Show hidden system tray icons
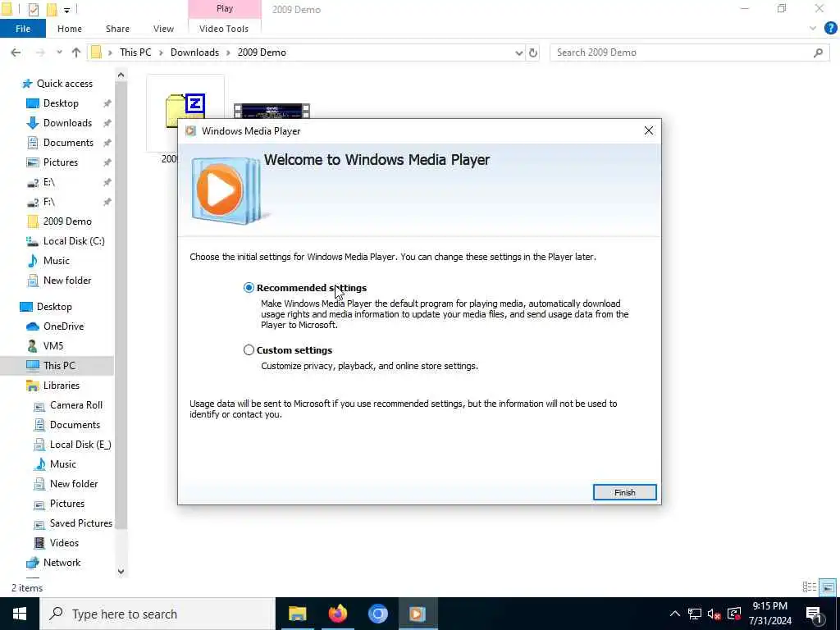The height and width of the screenshot is (630, 840). [x=675, y=614]
